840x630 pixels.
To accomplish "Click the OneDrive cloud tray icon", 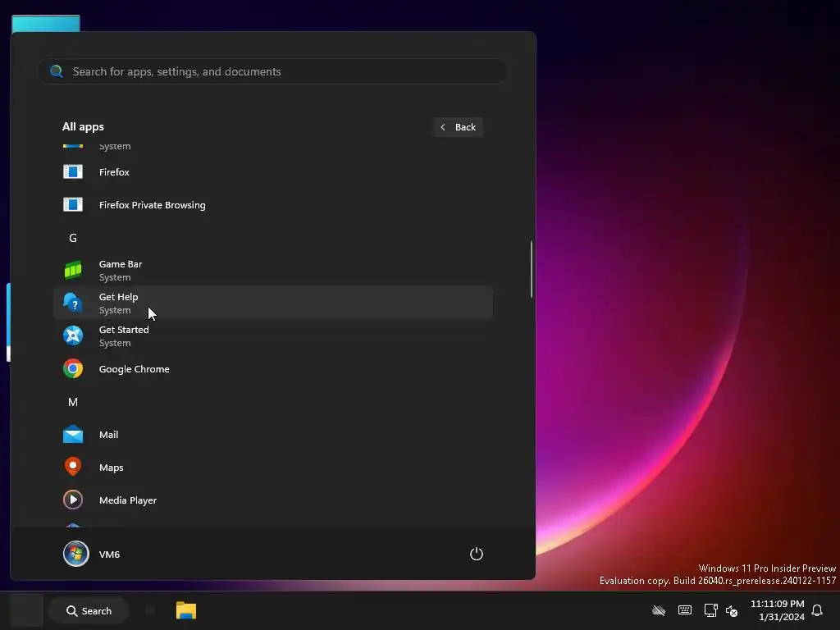I will [659, 610].
